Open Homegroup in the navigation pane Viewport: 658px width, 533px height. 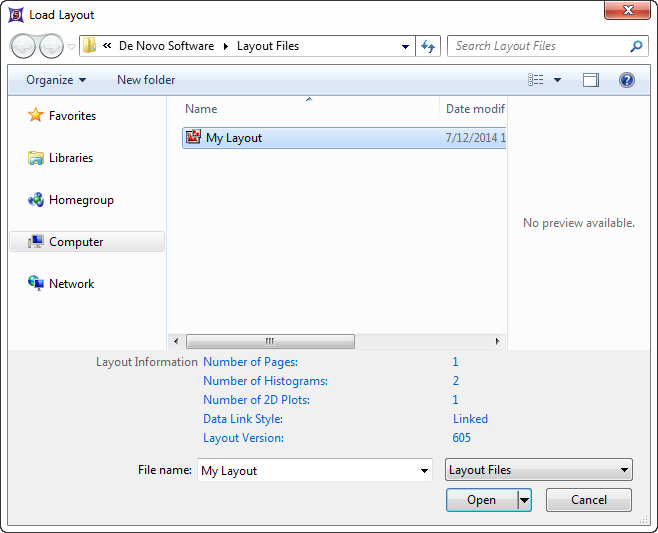tap(80, 200)
